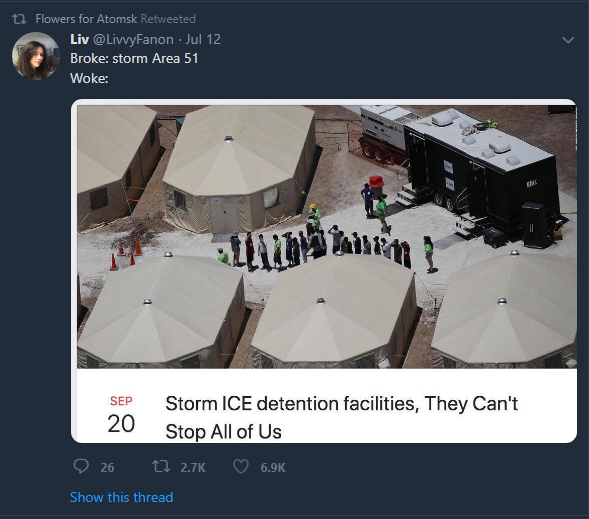The image size is (589, 519).
Task: Click the Retweeted word in header
Action: 168,19
